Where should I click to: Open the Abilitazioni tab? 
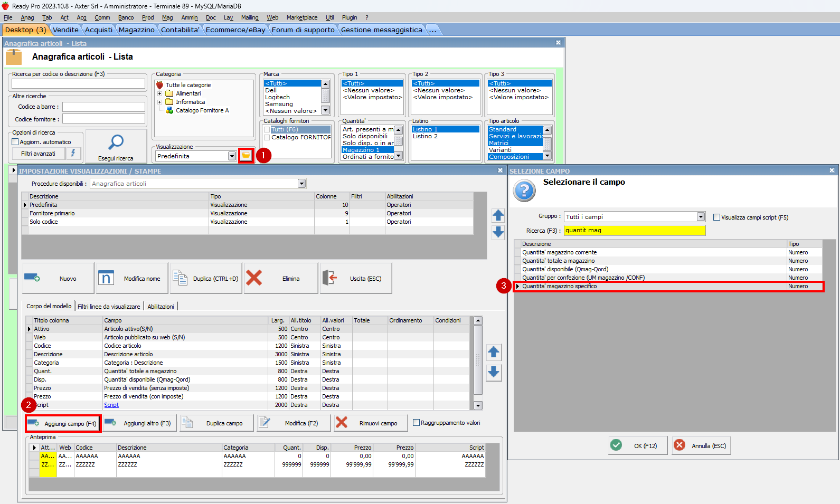(x=161, y=306)
